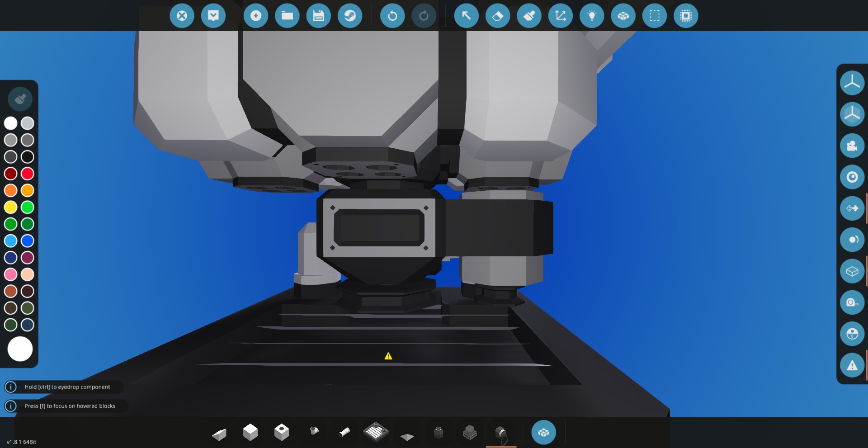Create a new vehicle with the plus icon
Screen dimensions: 868x448
(256, 16)
